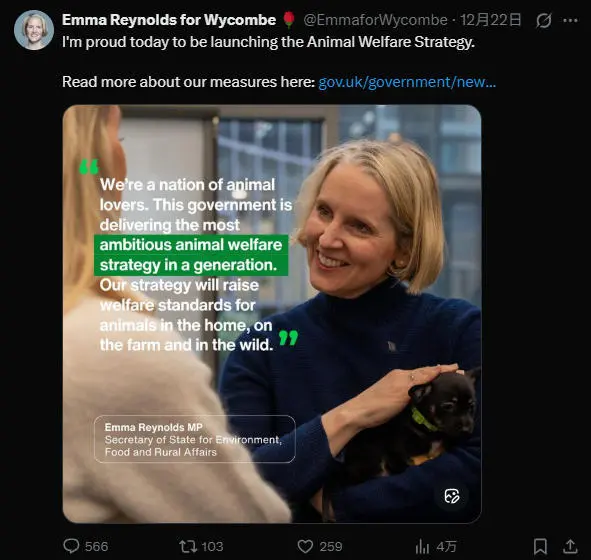The width and height of the screenshot is (591, 560).
Task: Open Emma Reynolds profile avatar
Action: (x=34, y=30)
